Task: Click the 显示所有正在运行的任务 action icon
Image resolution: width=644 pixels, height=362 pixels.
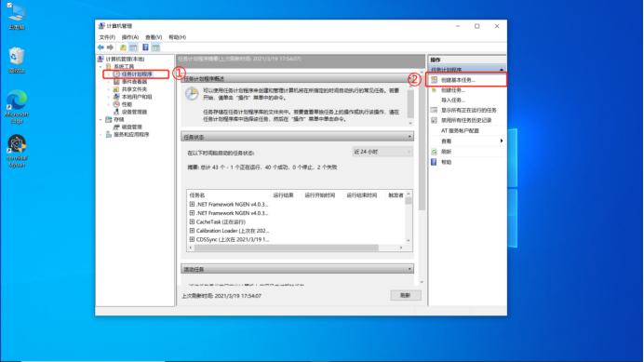Action: coord(434,110)
